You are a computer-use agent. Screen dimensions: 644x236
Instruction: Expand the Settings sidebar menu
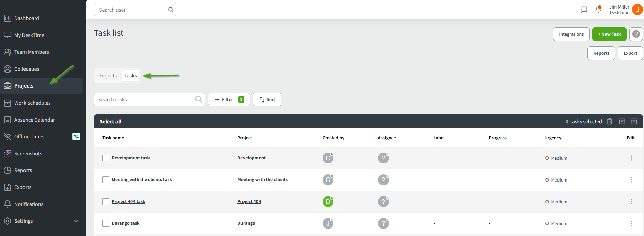coord(76,221)
